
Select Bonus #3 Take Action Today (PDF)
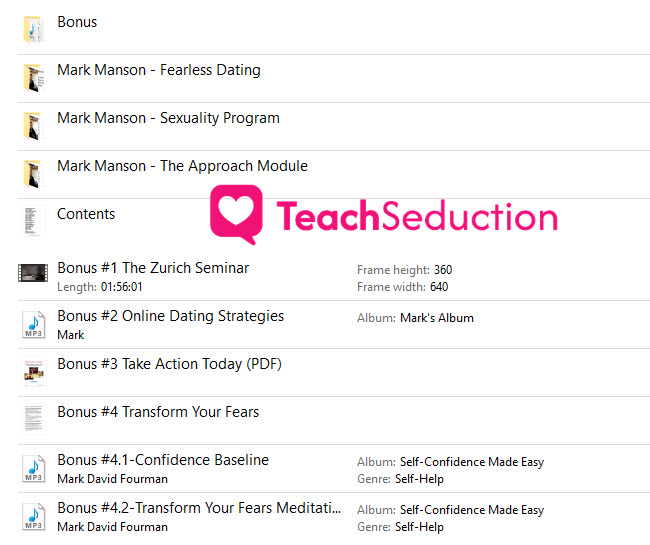[169, 364]
